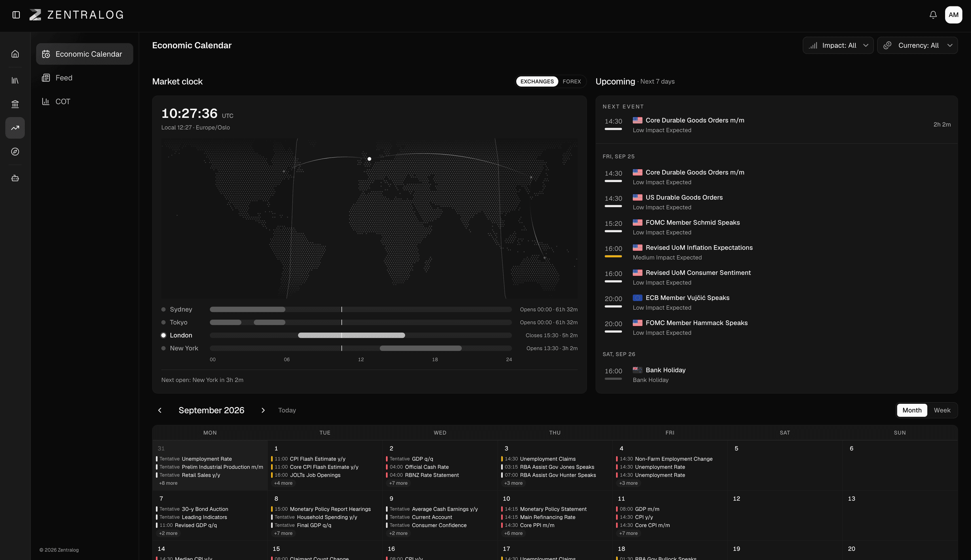Open the library books icon in sidebar

tap(15, 81)
